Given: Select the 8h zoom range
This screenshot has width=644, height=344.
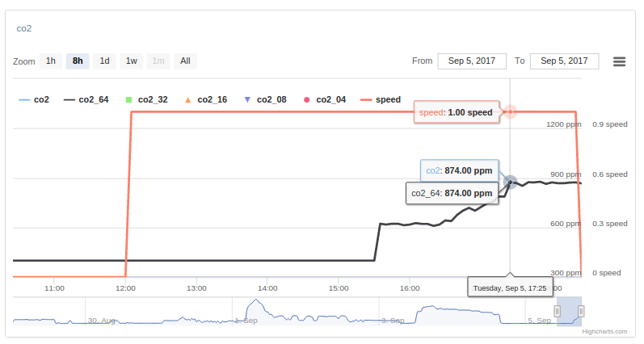Looking at the screenshot, I should click(x=78, y=61).
